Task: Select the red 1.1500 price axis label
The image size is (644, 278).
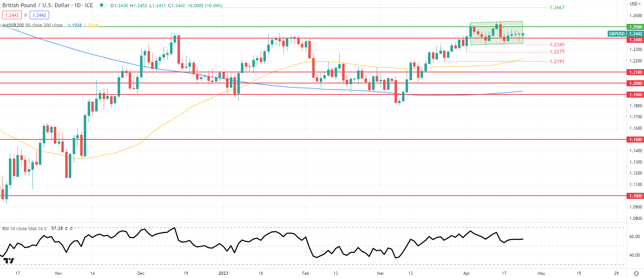Action: point(635,139)
